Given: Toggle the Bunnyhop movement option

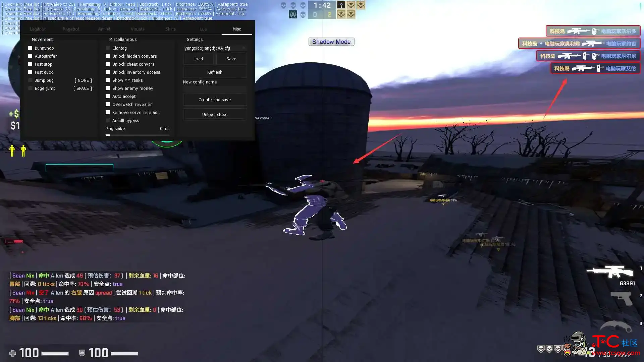Looking at the screenshot, I should 30,48.
